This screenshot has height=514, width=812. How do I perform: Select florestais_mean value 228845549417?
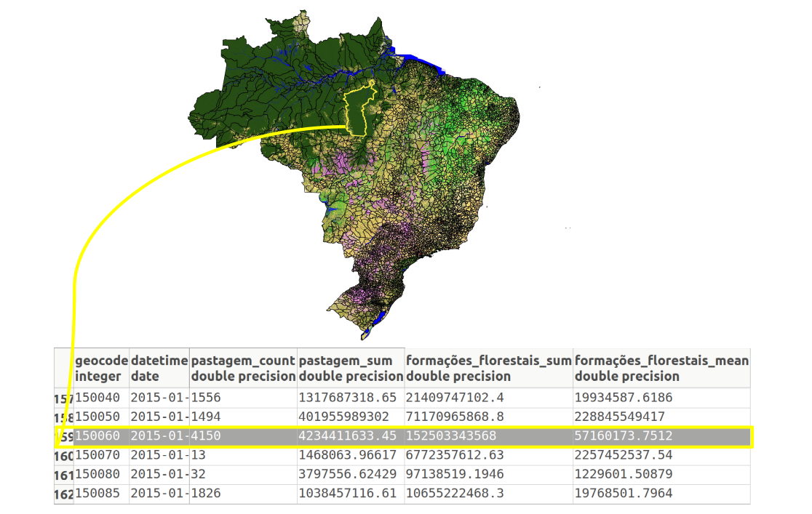620,417
